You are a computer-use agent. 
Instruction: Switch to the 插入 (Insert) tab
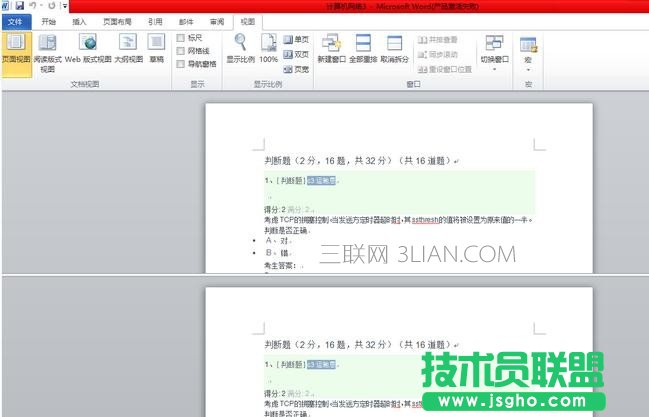79,22
